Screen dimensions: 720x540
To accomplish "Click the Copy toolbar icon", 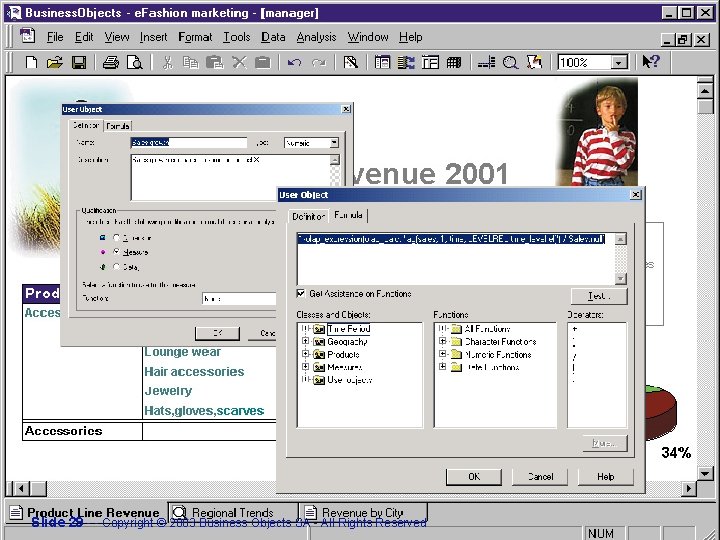I will pyautogui.click(x=190, y=62).
